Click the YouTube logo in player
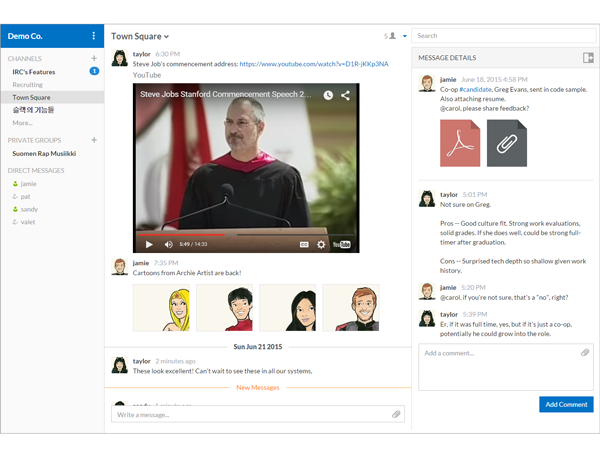The width and height of the screenshot is (600, 457). [x=341, y=245]
